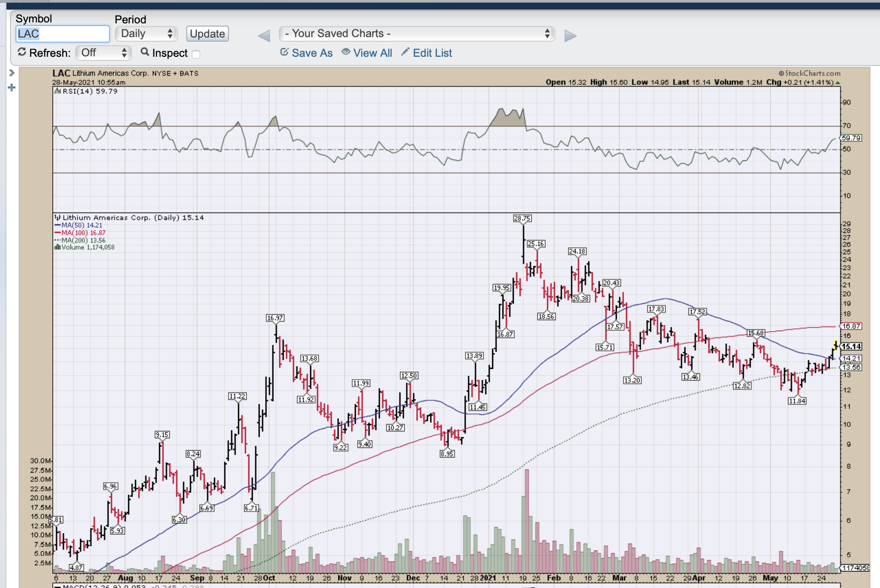The width and height of the screenshot is (880, 588).
Task: Click the 16.87 MA axis tag
Action: coord(852,326)
